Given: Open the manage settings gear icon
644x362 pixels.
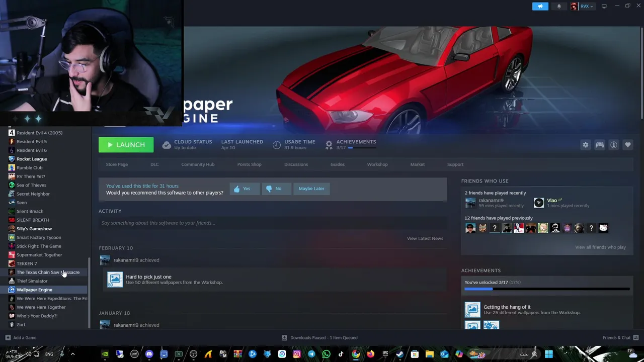Looking at the screenshot, I should tap(586, 145).
